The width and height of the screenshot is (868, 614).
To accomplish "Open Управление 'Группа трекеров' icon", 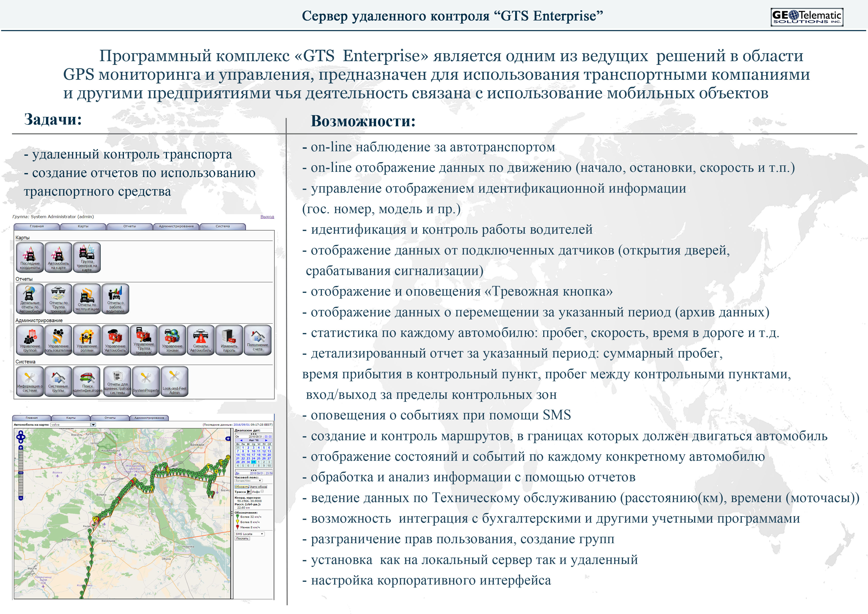I will click(144, 340).
